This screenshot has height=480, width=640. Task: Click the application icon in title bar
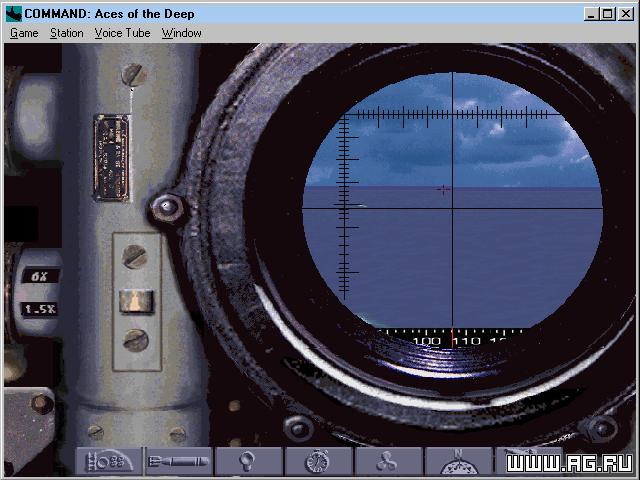point(14,14)
